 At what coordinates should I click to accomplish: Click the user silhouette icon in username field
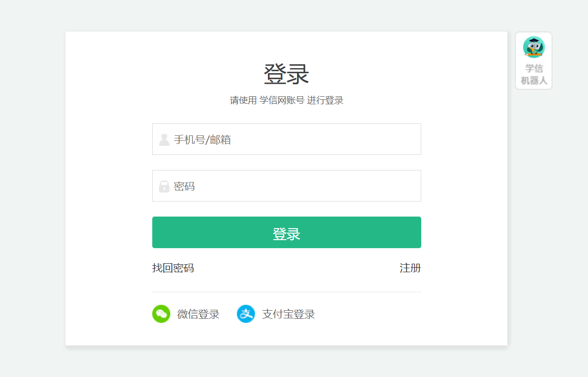click(x=164, y=140)
